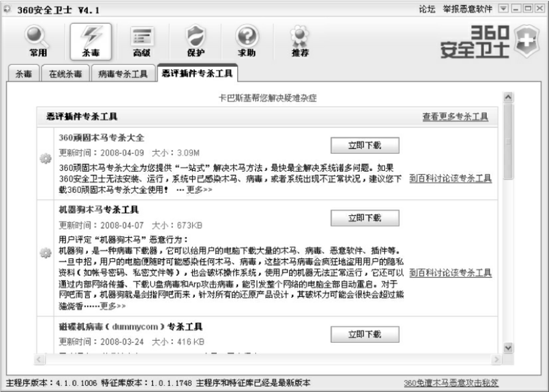Expand 更多>> in 360顽固木马 description
Viewport: 549px width, 392px height.
(x=199, y=190)
